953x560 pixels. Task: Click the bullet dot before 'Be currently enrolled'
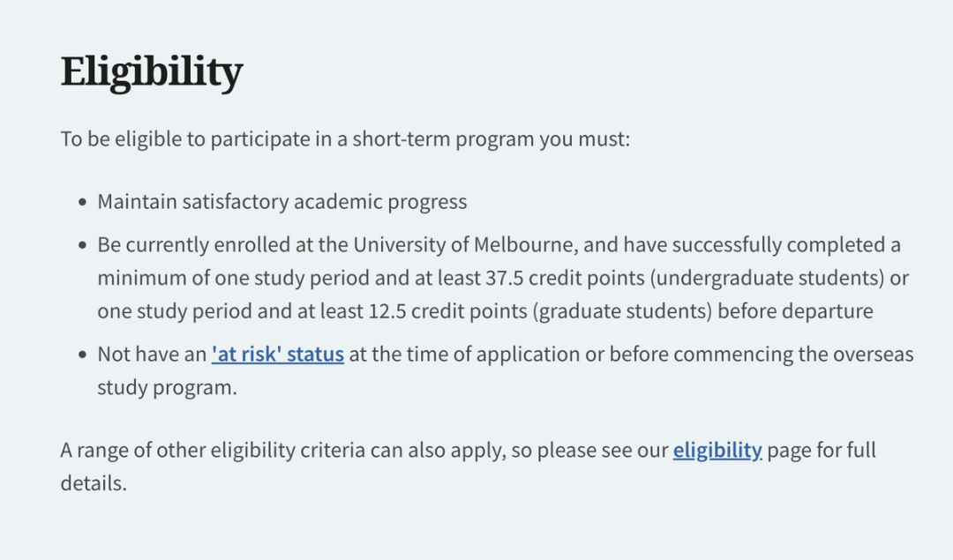pyautogui.click(x=83, y=245)
